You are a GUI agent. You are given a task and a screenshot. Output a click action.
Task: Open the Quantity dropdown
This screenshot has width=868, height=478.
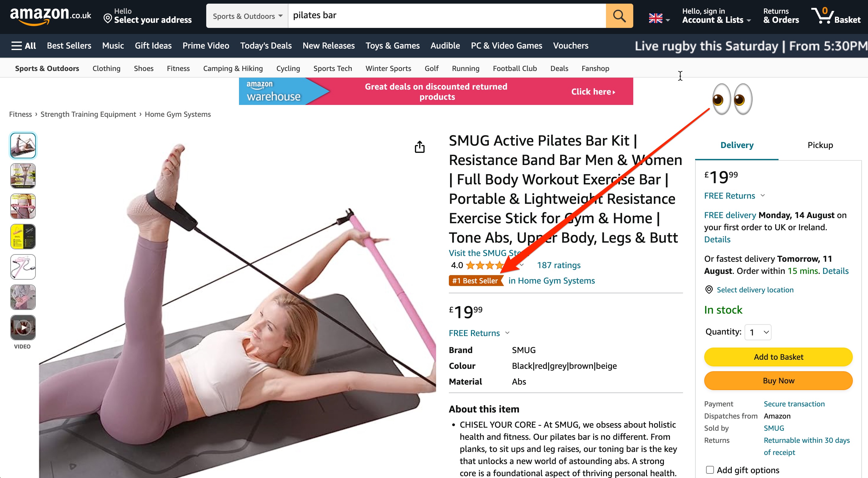pyautogui.click(x=758, y=332)
